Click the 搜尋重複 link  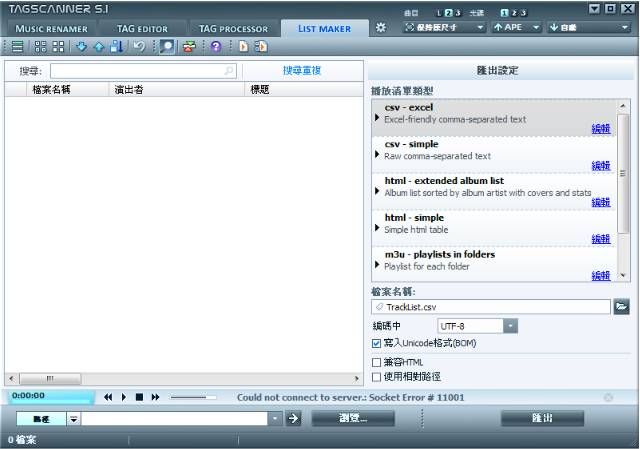point(302,71)
